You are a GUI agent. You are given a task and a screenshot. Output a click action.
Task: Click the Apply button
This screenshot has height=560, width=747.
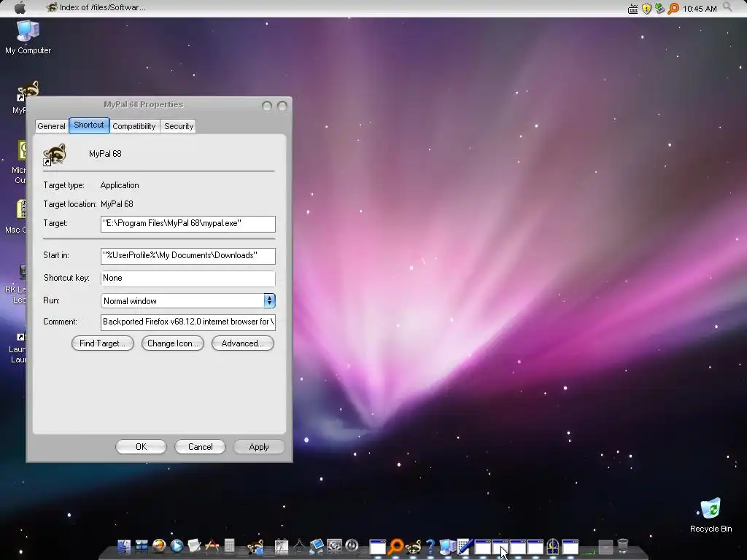(x=259, y=447)
